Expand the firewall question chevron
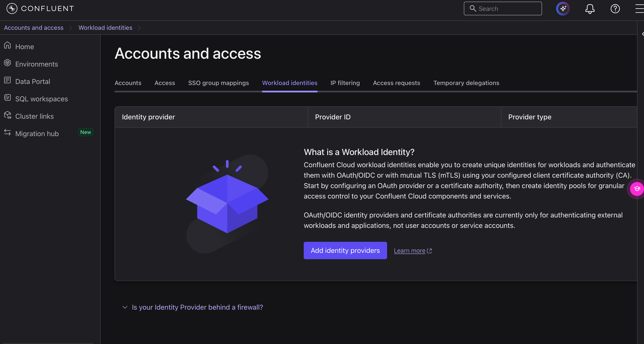The image size is (644, 344). [125, 307]
